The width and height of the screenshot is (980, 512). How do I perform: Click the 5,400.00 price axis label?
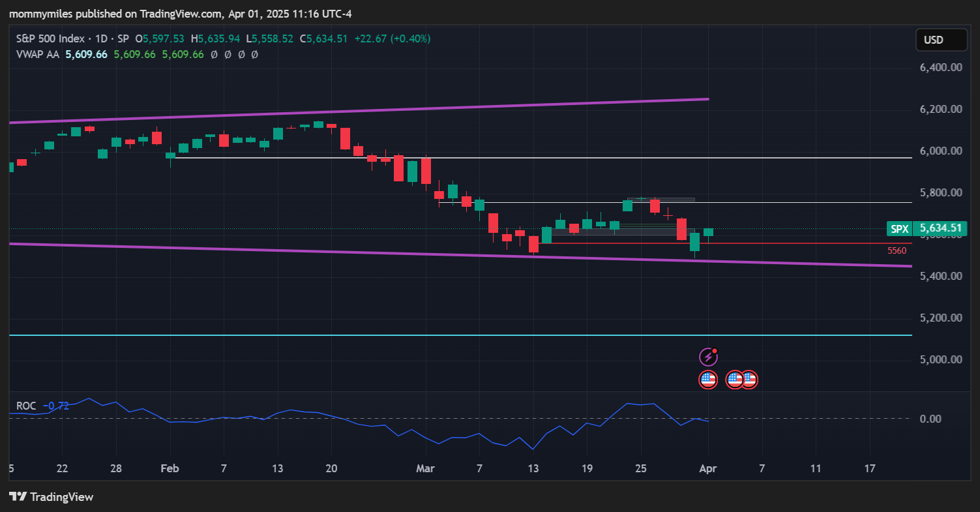point(941,277)
